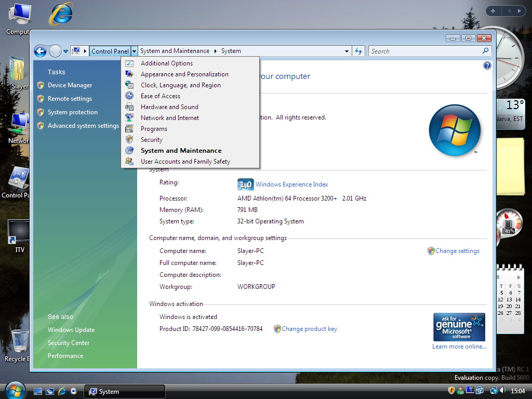Select Clock, Language, and Region menu entry
532x399 pixels.
pos(190,85)
